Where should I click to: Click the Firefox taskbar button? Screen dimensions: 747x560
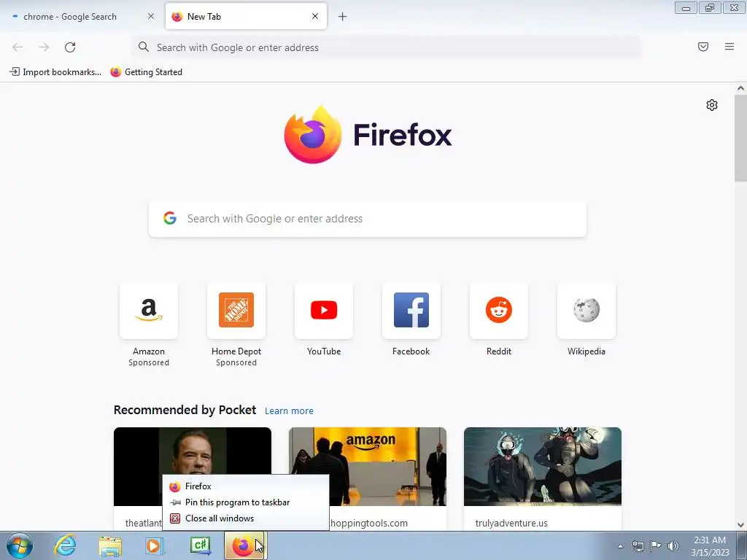point(244,545)
